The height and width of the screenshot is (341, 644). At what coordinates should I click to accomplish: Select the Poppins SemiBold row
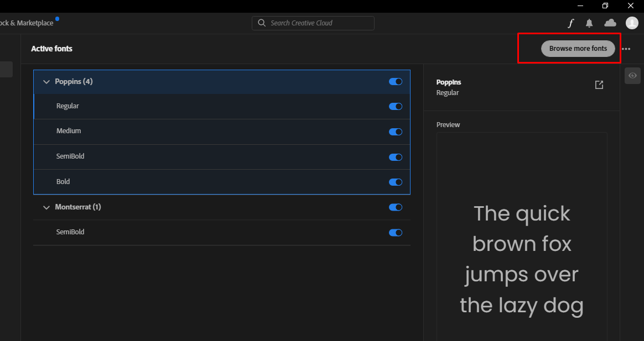(222, 157)
